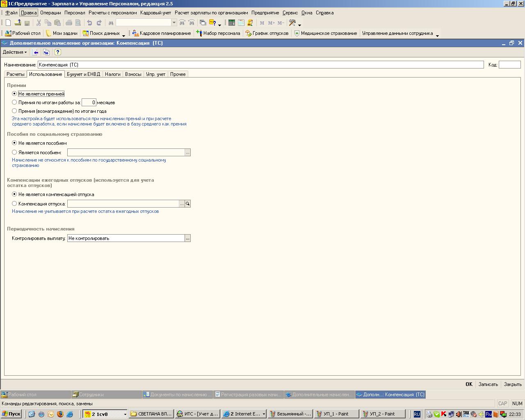Open 'Набор персонала' from the toolbar
The height and width of the screenshot is (420, 525).
[x=218, y=33]
